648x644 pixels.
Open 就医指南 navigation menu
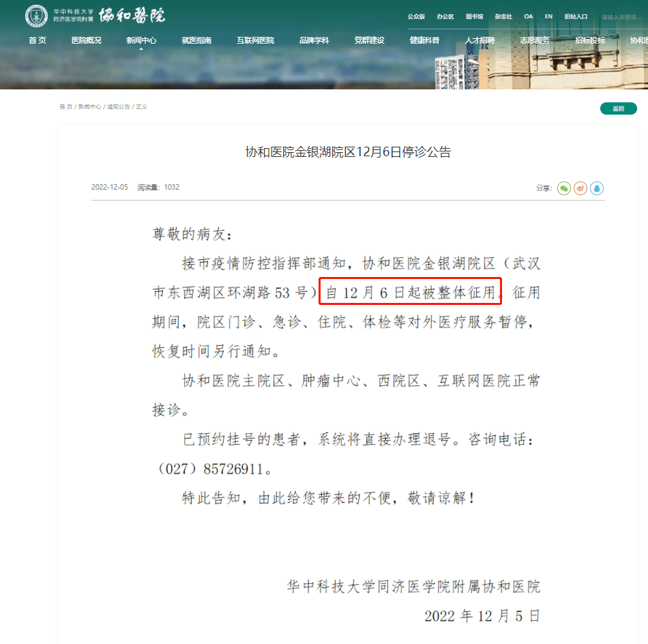click(x=196, y=40)
